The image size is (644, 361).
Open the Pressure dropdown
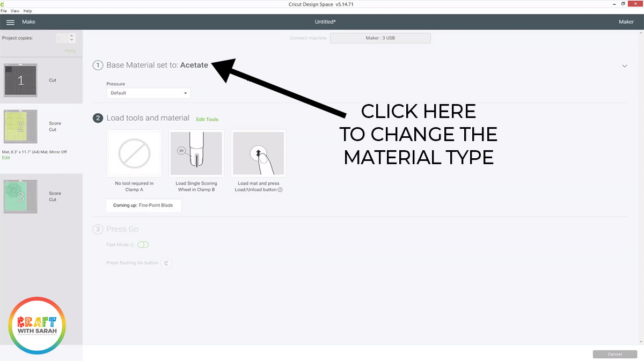point(148,92)
